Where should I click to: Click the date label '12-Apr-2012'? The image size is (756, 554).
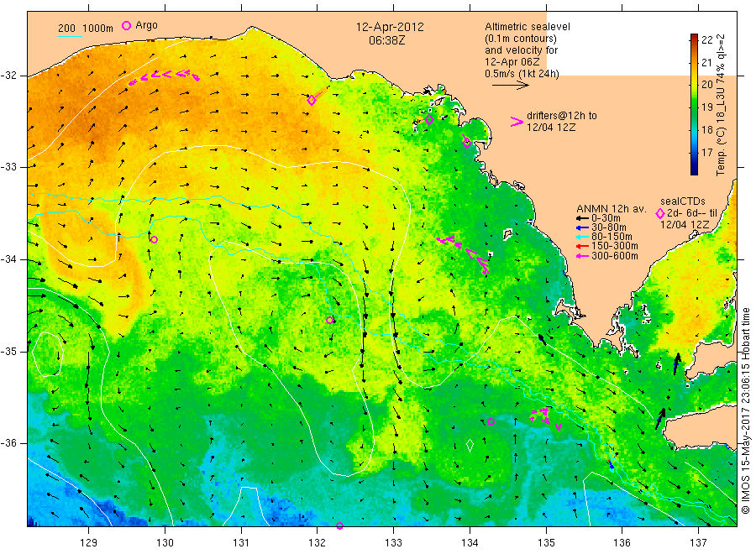tap(390, 27)
